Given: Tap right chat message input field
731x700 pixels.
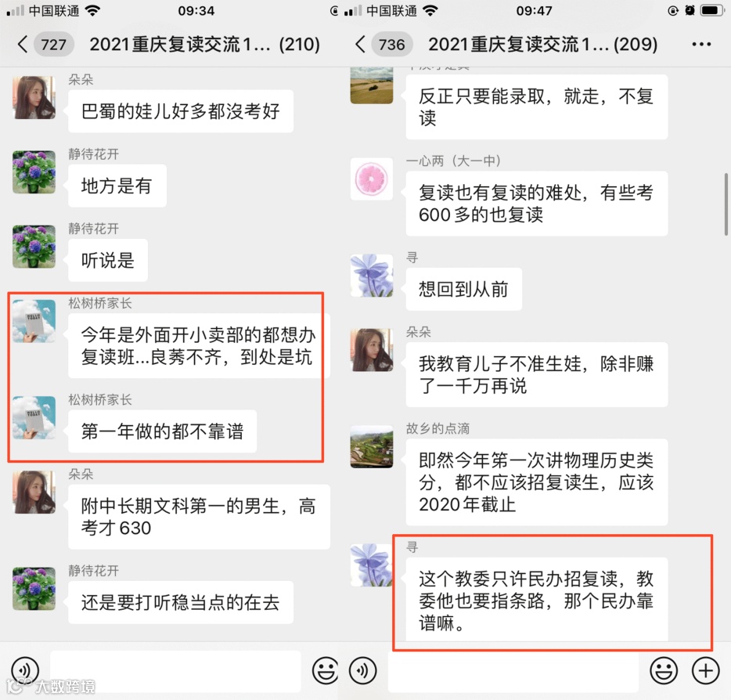Looking at the screenshot, I should click(x=513, y=671).
